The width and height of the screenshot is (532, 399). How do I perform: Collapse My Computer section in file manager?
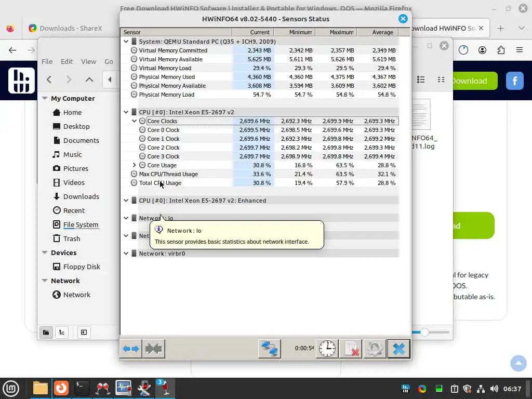(45, 98)
